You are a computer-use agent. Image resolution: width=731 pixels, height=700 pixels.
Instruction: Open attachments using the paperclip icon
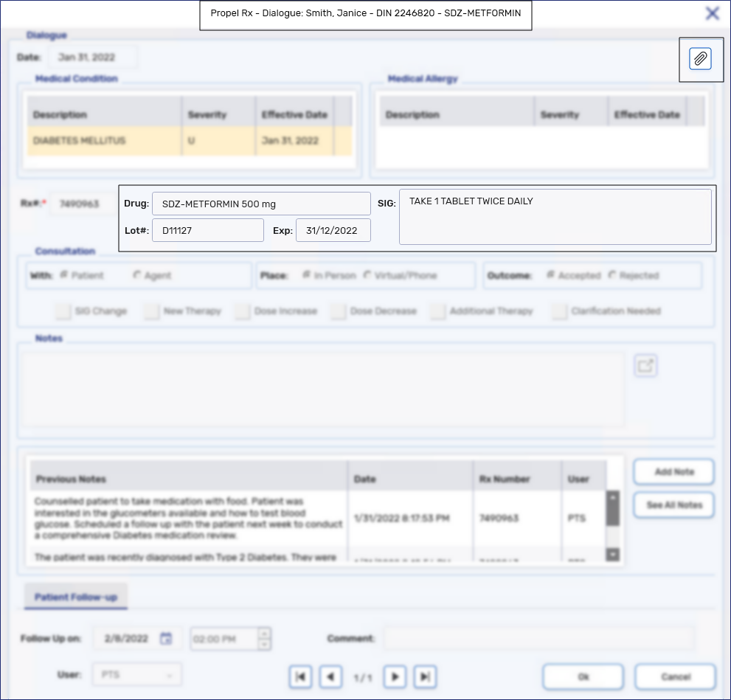click(x=700, y=59)
